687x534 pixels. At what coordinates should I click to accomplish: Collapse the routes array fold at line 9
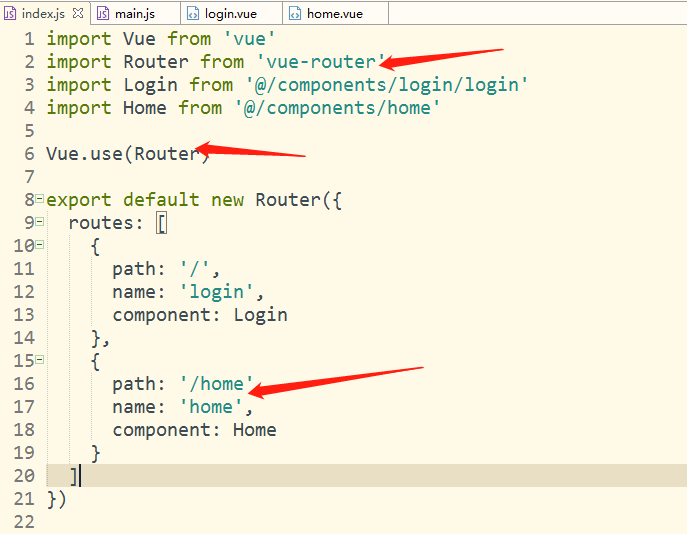pos(39,222)
